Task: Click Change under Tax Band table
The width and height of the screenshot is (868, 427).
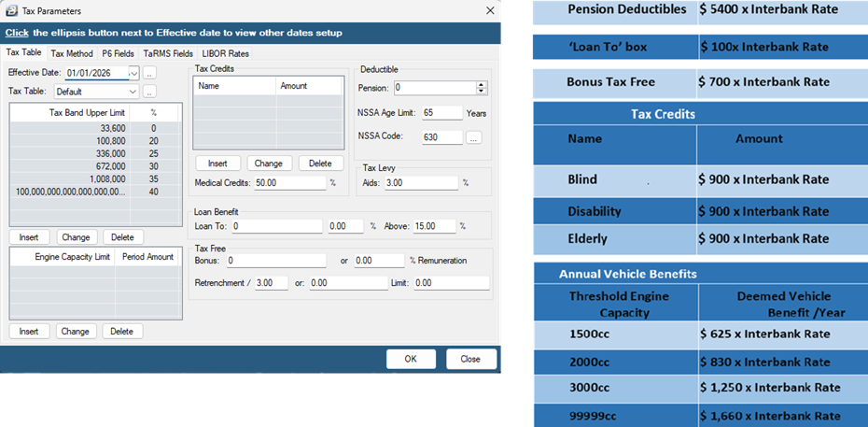Action: click(76, 237)
